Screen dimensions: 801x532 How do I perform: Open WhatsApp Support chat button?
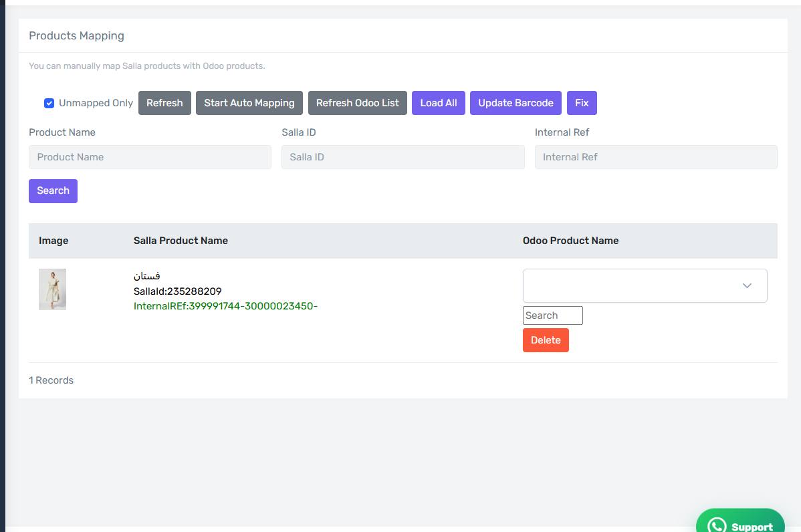point(740,521)
